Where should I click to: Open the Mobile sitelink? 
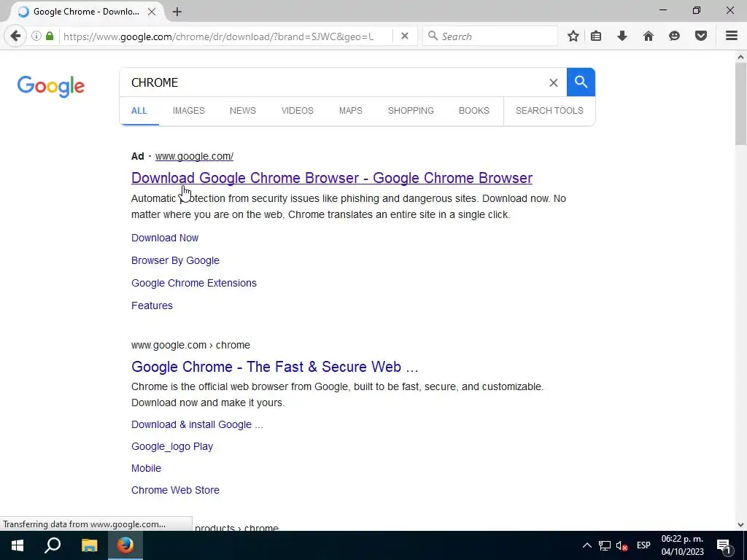click(146, 469)
